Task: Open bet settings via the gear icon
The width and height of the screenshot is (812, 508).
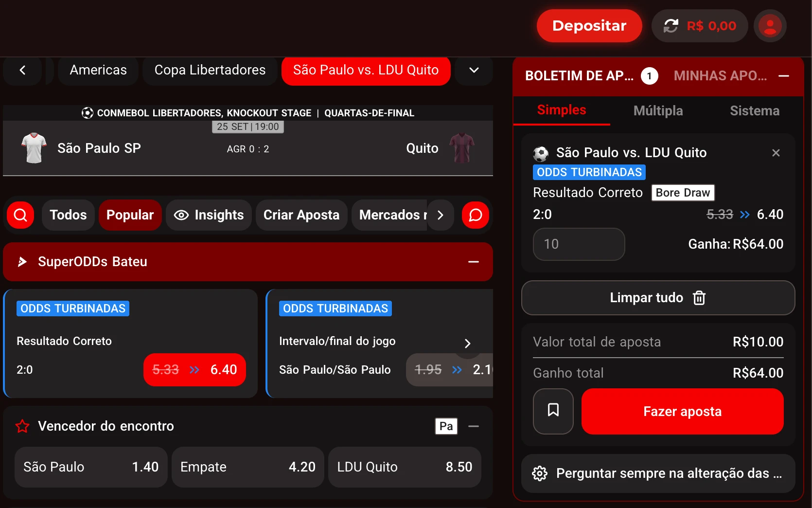Action: 540,473
